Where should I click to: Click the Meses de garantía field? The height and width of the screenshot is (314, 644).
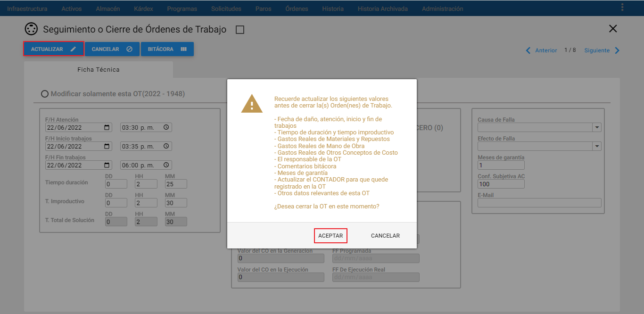point(501,165)
